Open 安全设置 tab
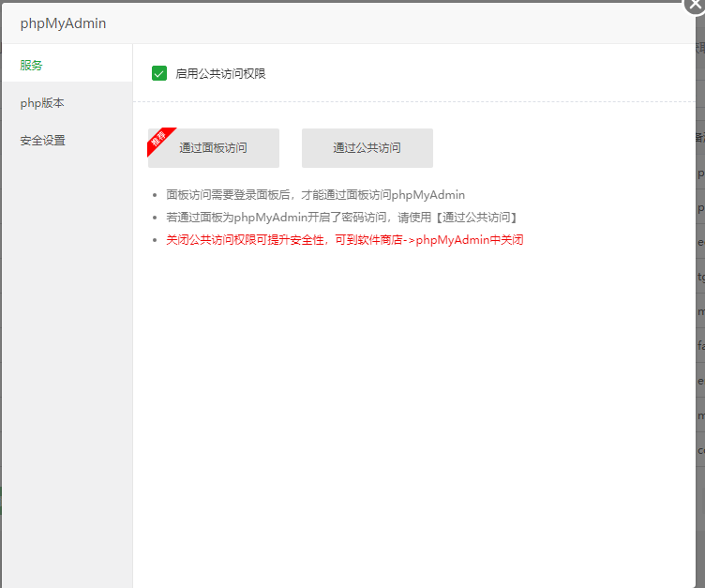 click(x=67, y=141)
